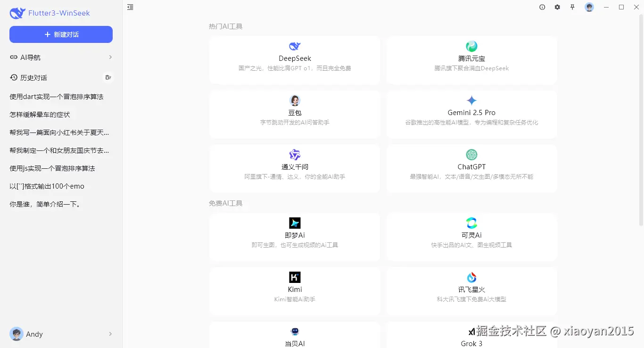Viewport: 644px width, 348px height.
Task: Click description 字节跳动开发的AI问答助手
Action: (295, 123)
